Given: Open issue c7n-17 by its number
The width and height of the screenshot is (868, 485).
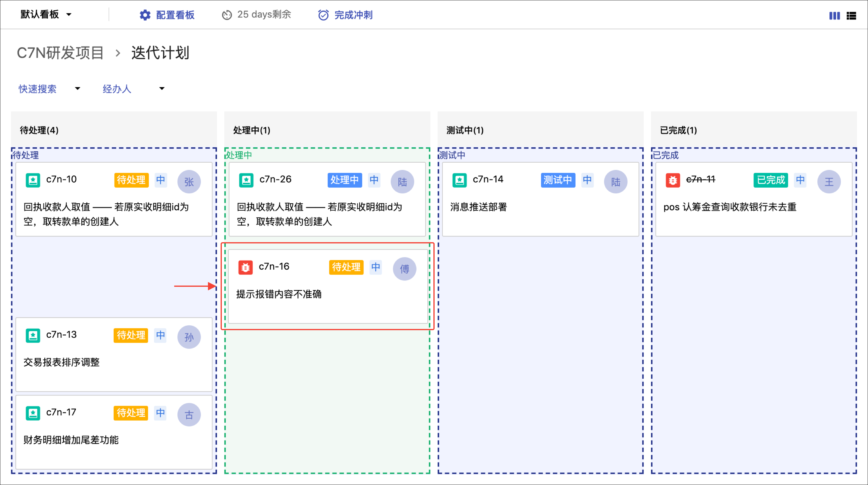Looking at the screenshot, I should point(61,412).
